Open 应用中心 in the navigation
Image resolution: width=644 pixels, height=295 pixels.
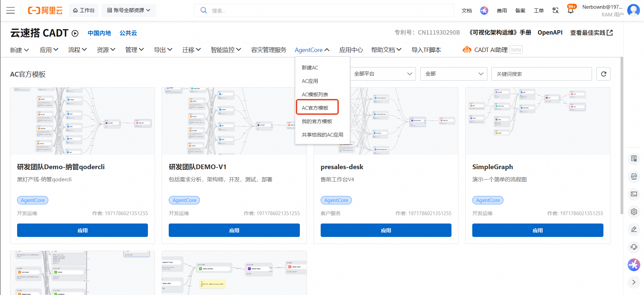tap(351, 50)
